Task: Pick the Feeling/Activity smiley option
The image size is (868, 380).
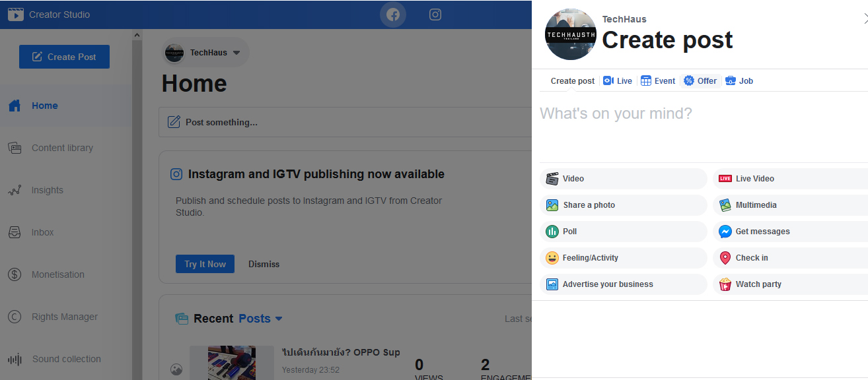Action: pos(623,258)
